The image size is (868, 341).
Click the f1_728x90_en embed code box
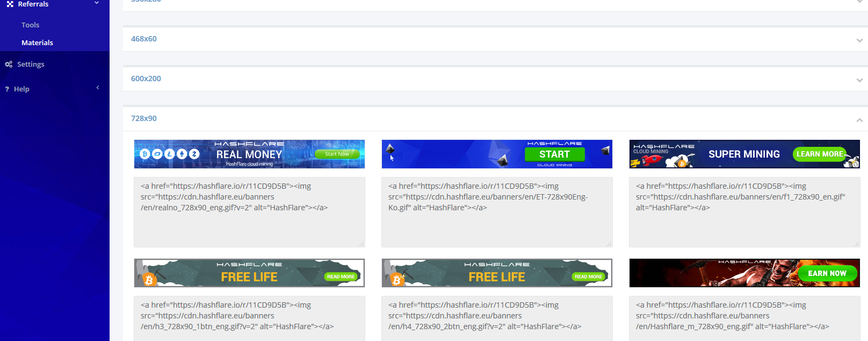[x=744, y=212]
